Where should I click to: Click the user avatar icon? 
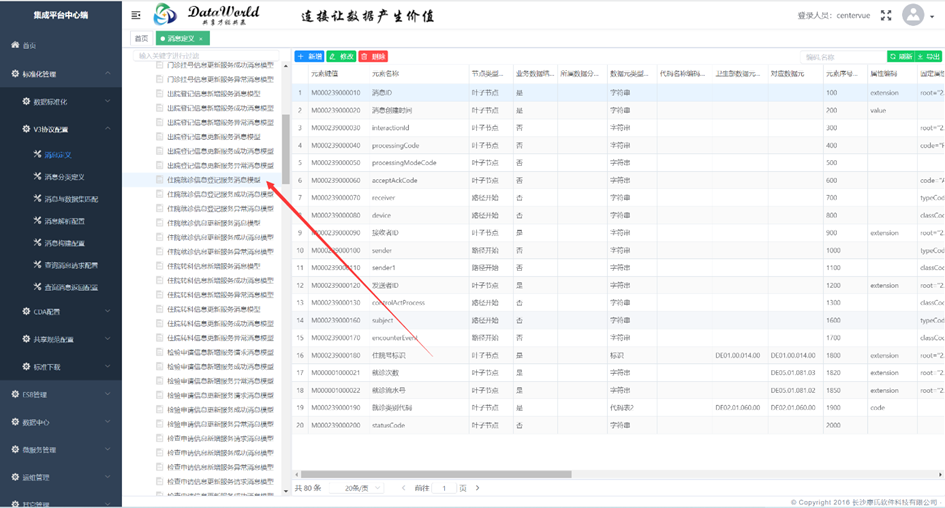913,15
